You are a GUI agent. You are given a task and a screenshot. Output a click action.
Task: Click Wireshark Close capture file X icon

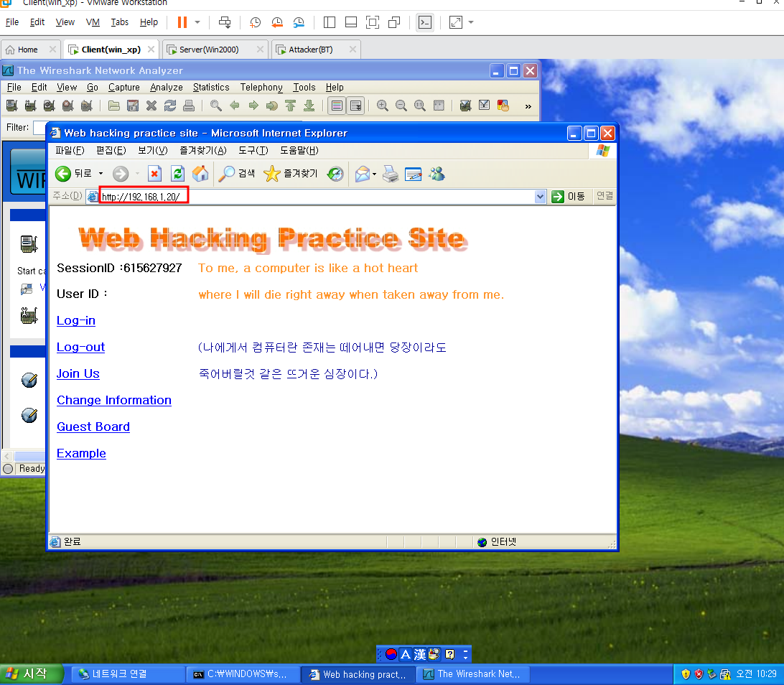pyautogui.click(x=151, y=106)
